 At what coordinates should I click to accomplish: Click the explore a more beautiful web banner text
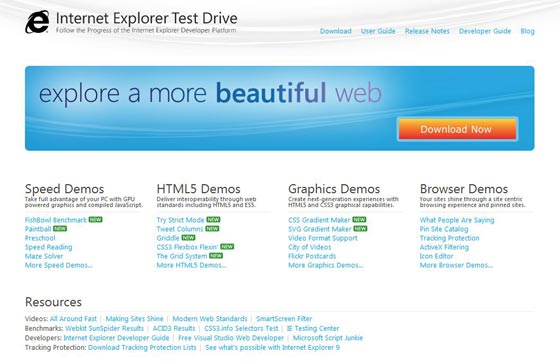point(210,93)
